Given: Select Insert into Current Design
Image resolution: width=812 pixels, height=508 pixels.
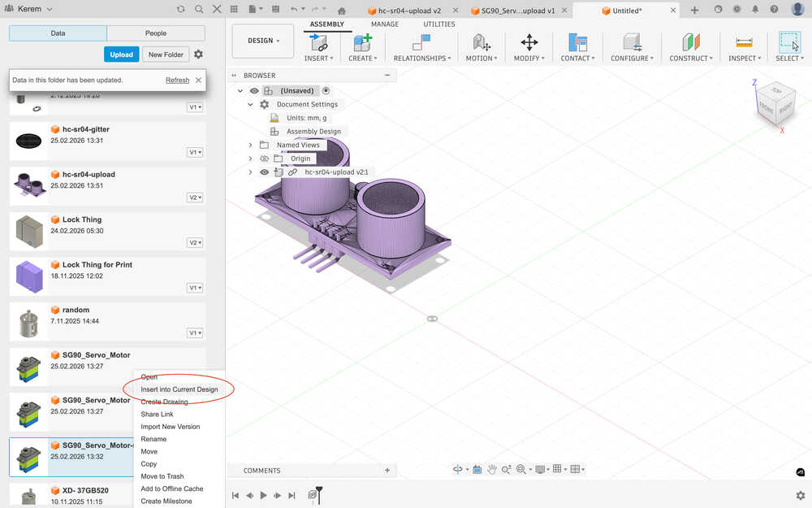Looking at the screenshot, I should pos(179,389).
